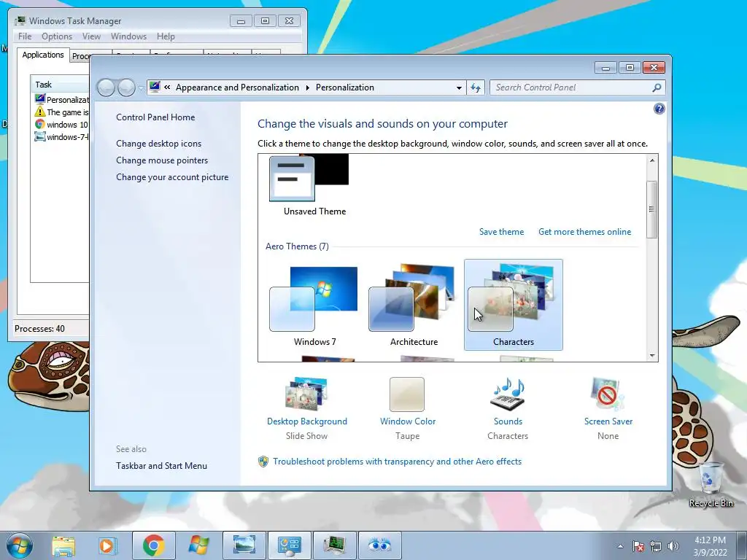Click theme list scroll down arrow
The height and width of the screenshot is (560, 747).
[x=652, y=356]
